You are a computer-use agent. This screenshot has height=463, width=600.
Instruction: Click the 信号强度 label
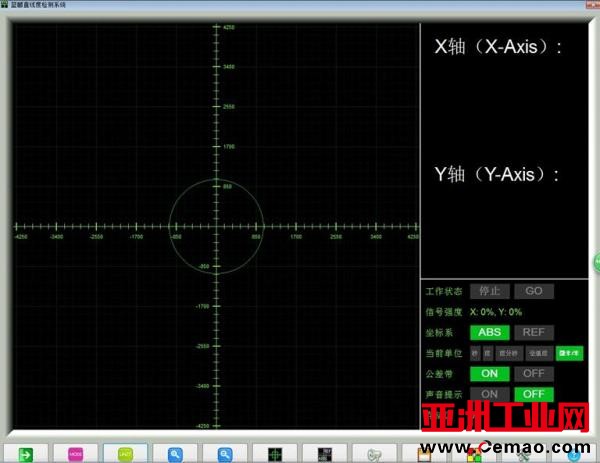click(444, 312)
